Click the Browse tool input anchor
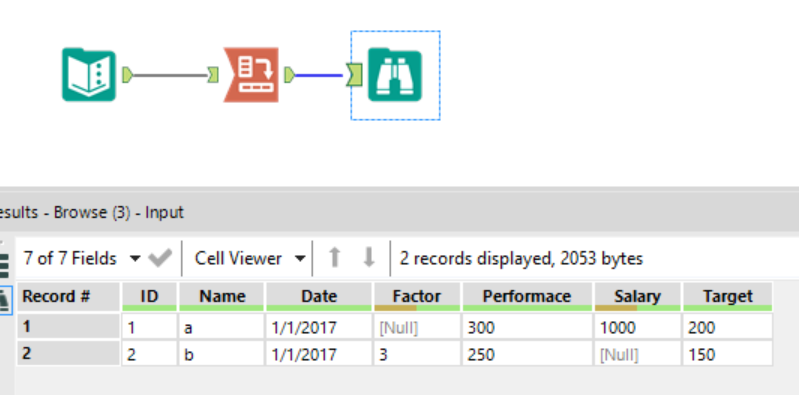This screenshot has width=799, height=398. point(355,75)
